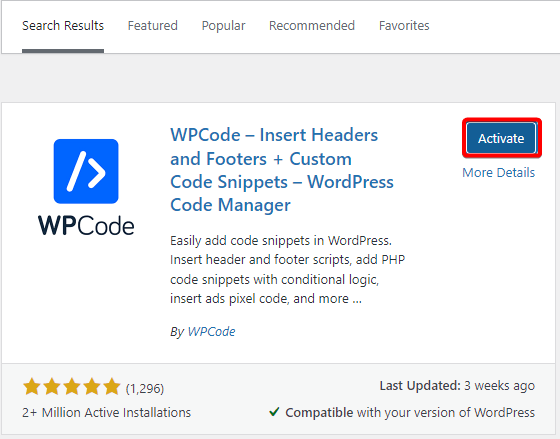Image resolution: width=560 pixels, height=439 pixels.
Task: Click the five-star rating
Action: coord(71,387)
